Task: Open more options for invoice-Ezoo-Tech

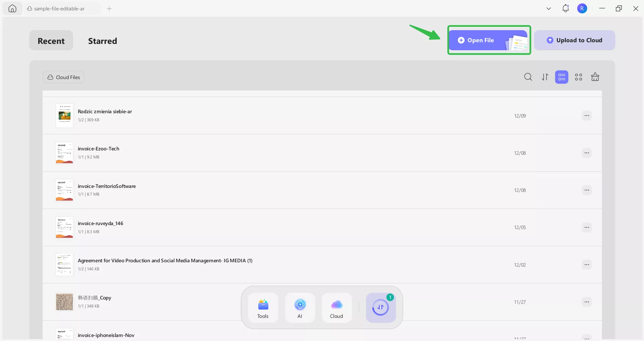Action: click(x=587, y=153)
